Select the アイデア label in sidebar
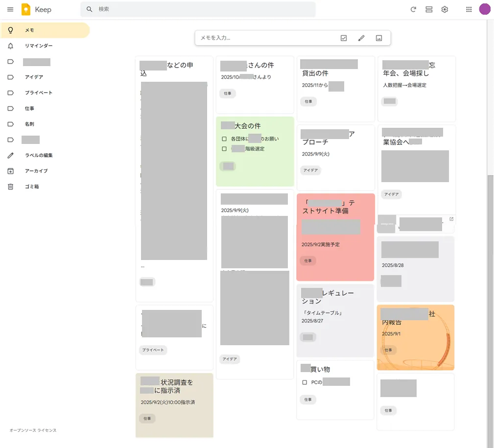The height and width of the screenshot is (448, 494). click(34, 77)
